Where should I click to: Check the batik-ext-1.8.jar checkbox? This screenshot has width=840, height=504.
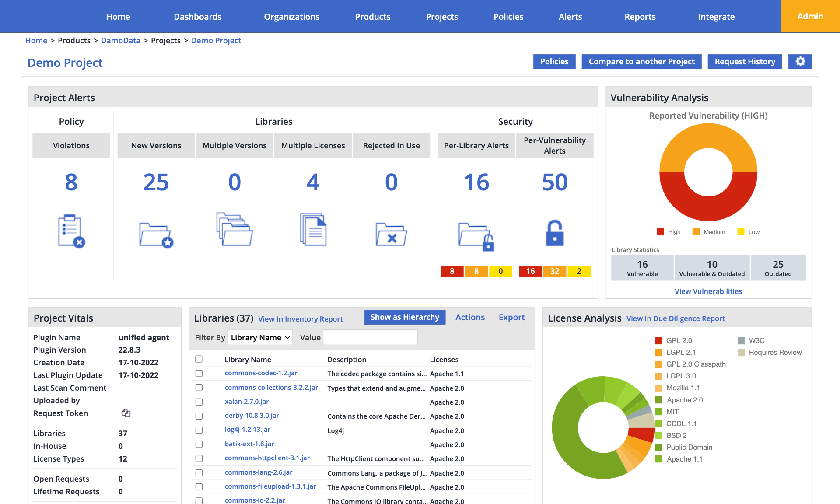click(x=199, y=444)
